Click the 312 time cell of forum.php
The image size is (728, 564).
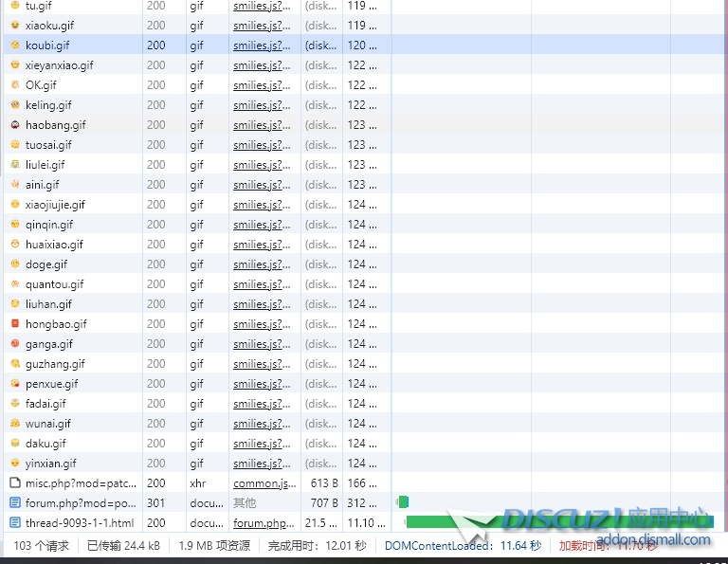click(x=362, y=503)
